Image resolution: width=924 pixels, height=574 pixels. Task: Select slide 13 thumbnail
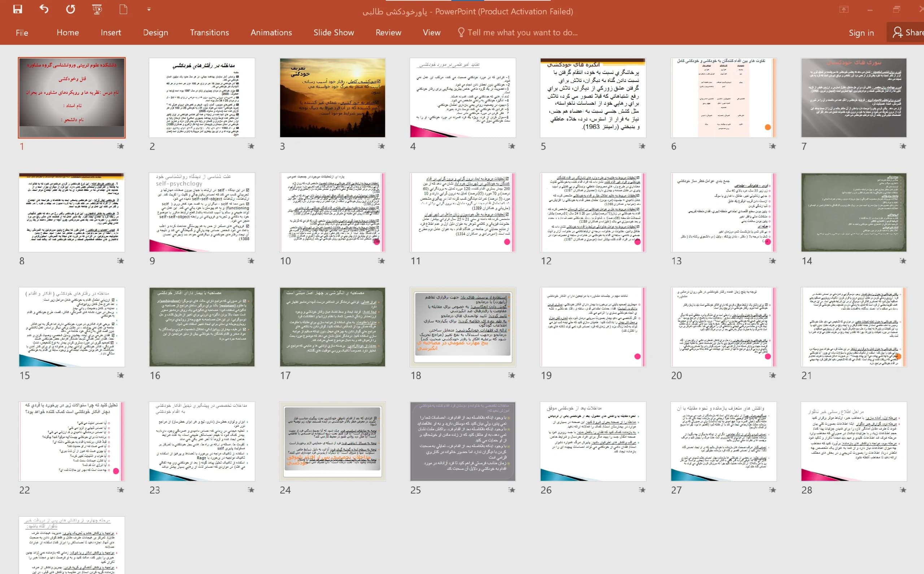click(723, 212)
